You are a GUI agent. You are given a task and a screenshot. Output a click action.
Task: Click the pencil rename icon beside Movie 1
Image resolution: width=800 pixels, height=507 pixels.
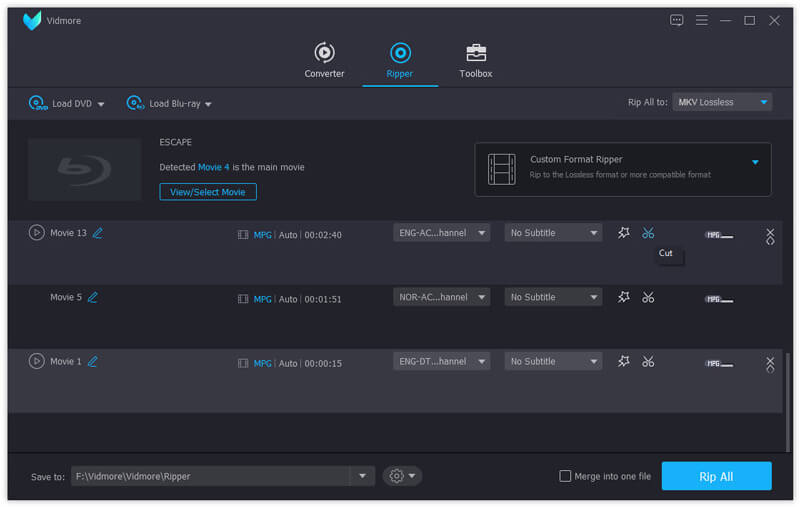(92, 361)
